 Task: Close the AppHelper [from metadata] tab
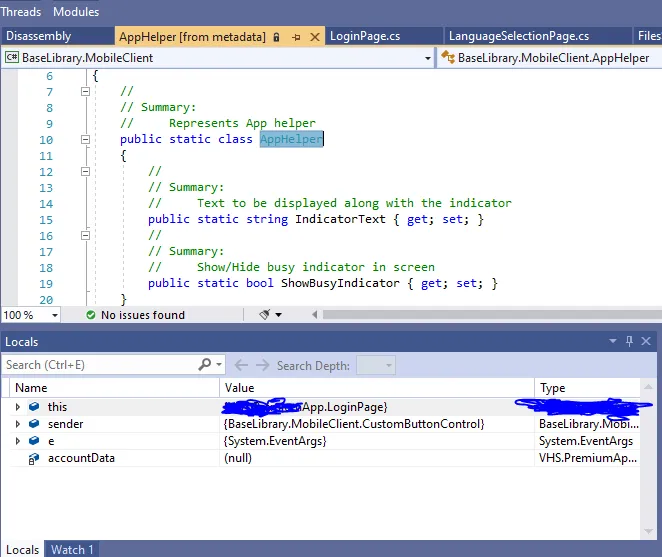pos(315,37)
